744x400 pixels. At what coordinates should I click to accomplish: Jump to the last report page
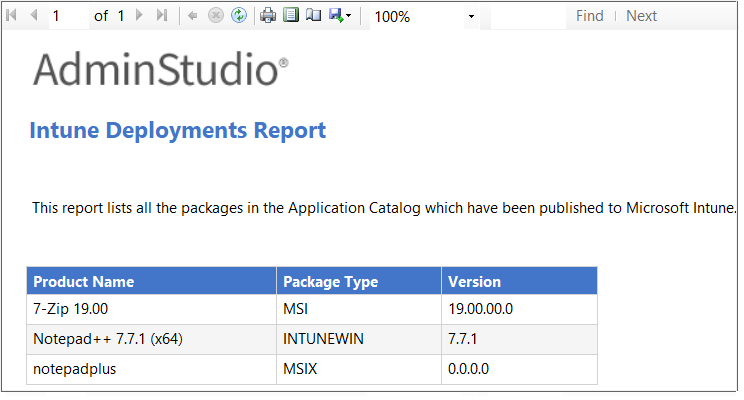pos(161,16)
